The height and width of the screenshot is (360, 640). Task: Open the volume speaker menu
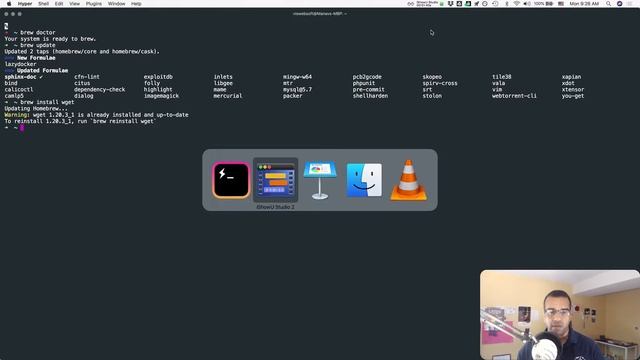point(527,4)
